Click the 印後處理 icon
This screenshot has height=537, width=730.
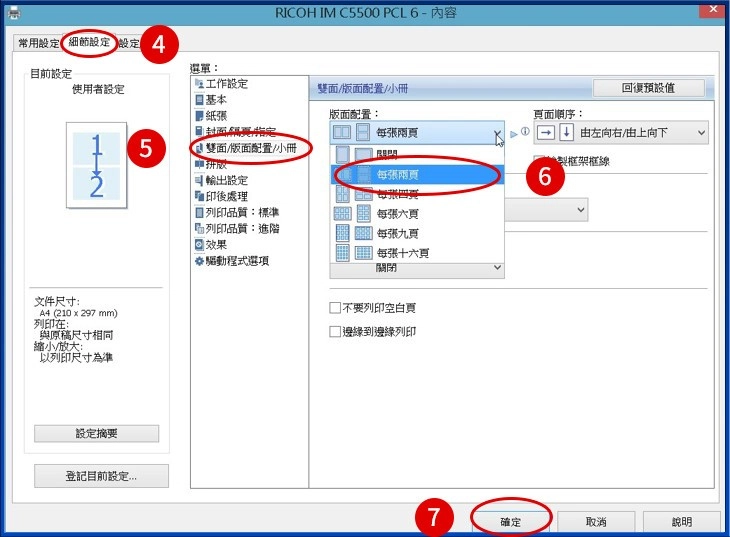(x=199, y=196)
